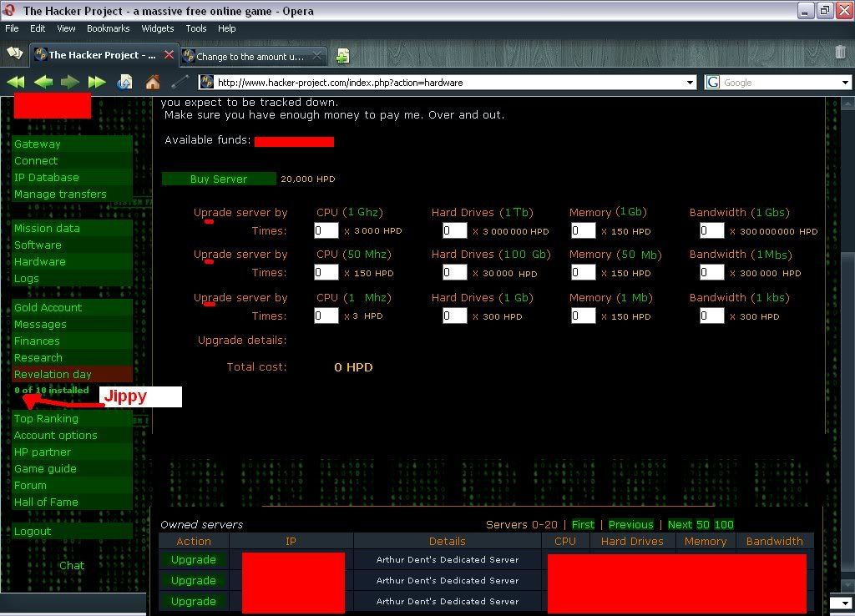This screenshot has width=855, height=616.
Task: Go to the Home page icon
Action: (x=152, y=82)
